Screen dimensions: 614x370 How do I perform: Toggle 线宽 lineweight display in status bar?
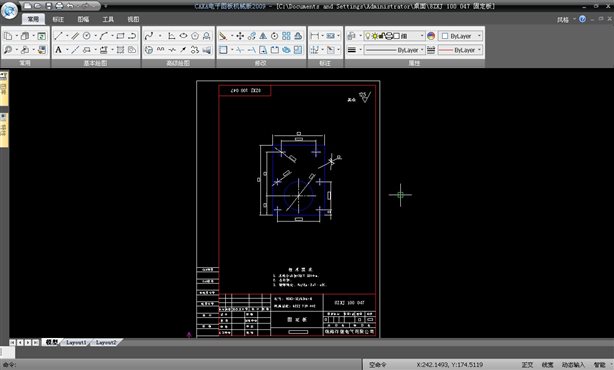547,365
